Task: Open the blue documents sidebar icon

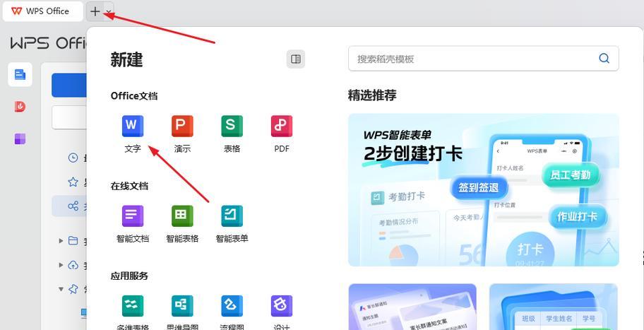Action: (20, 74)
